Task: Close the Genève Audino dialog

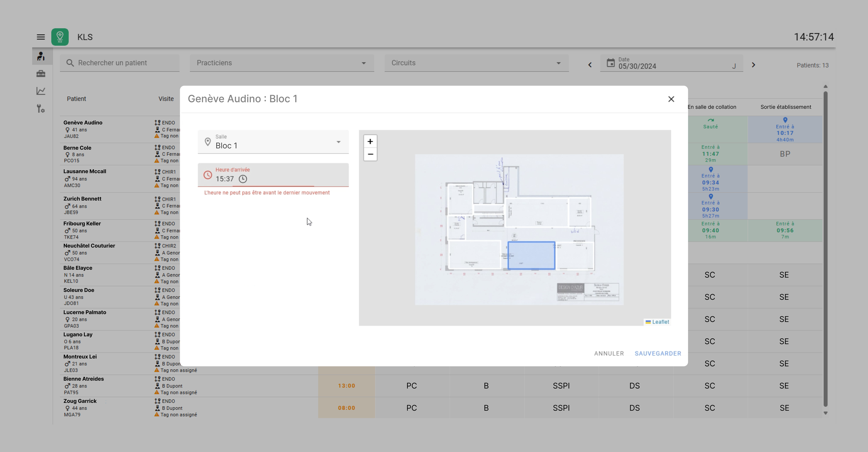Action: (x=671, y=99)
